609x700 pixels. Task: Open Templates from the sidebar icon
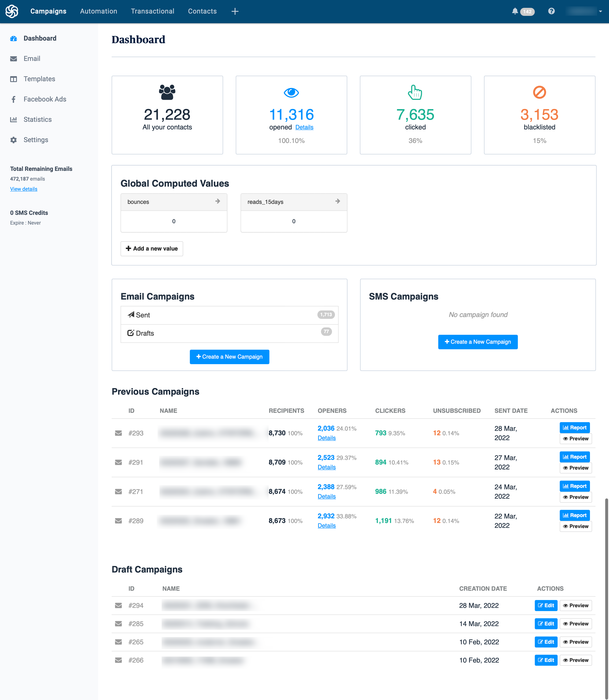(13, 79)
